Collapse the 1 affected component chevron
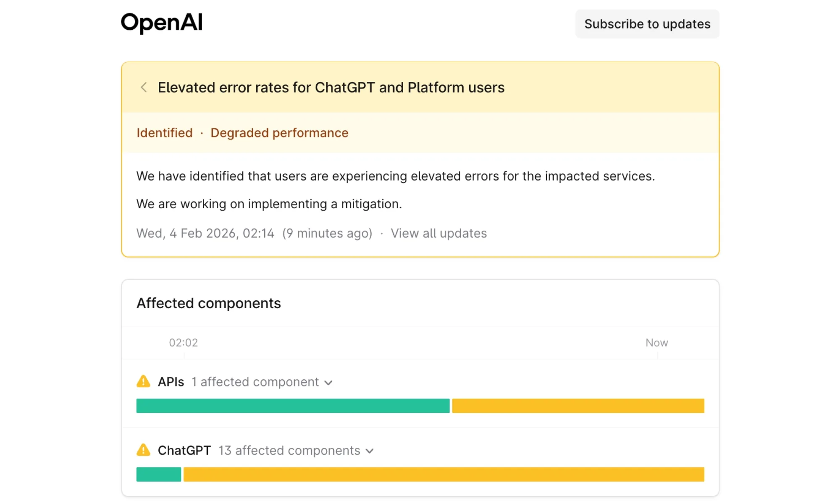Viewport: 840px width, 504px height. pyautogui.click(x=328, y=383)
